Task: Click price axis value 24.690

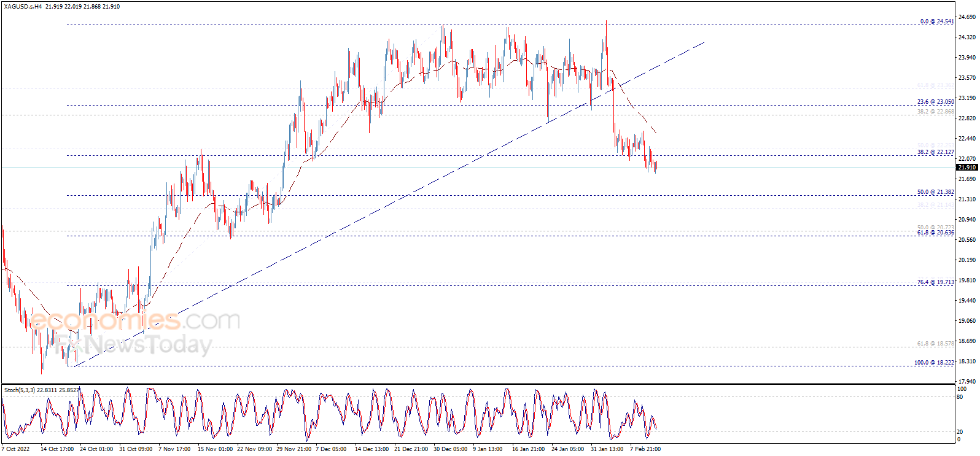Action: pyautogui.click(x=967, y=17)
